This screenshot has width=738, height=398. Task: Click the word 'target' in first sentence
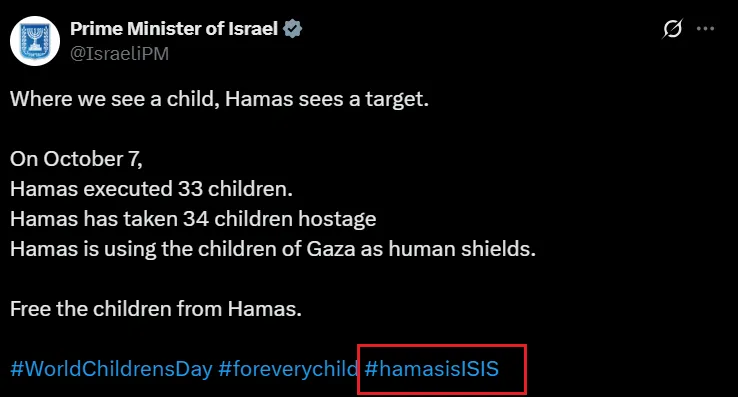click(394, 100)
